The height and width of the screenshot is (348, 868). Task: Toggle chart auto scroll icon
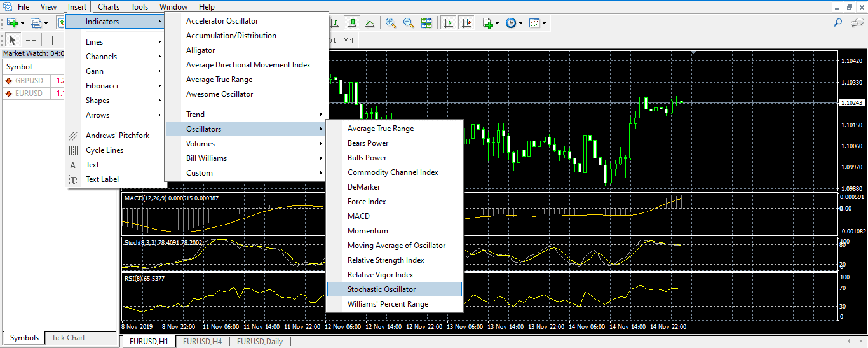pyautogui.click(x=449, y=23)
